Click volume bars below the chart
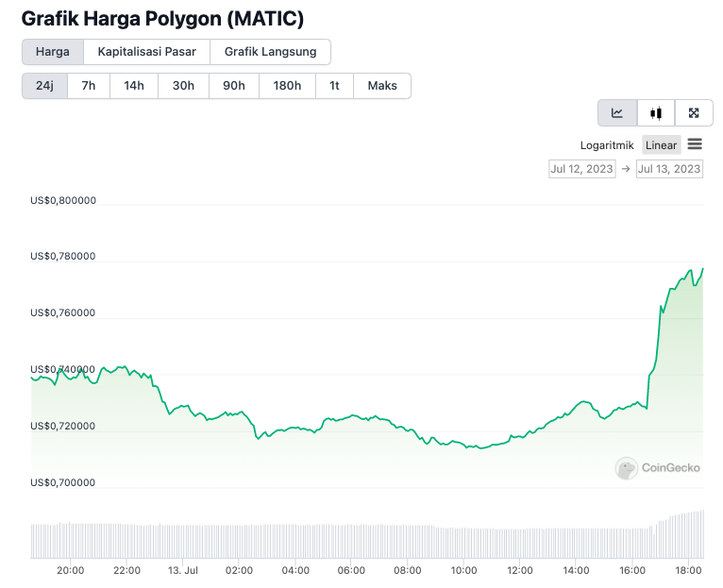Screen dimensions: 723x588 tap(367, 540)
